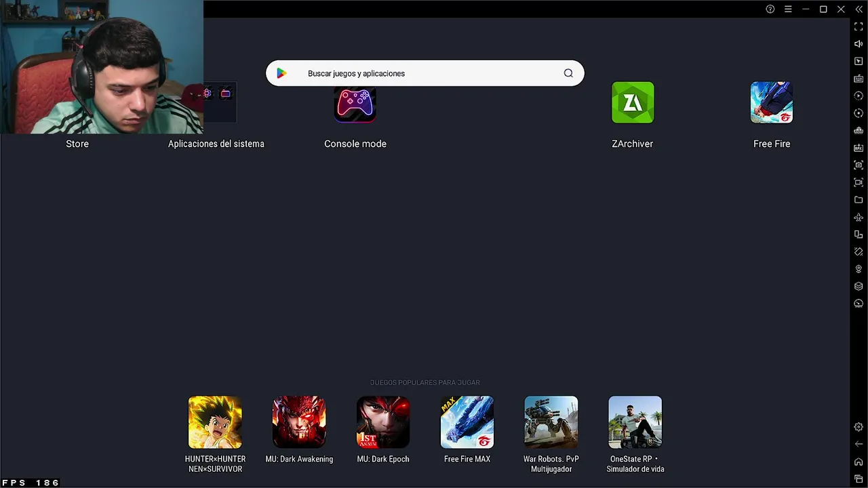Open the keyboard game controls icon
The width and height of the screenshot is (868, 488).
(859, 79)
